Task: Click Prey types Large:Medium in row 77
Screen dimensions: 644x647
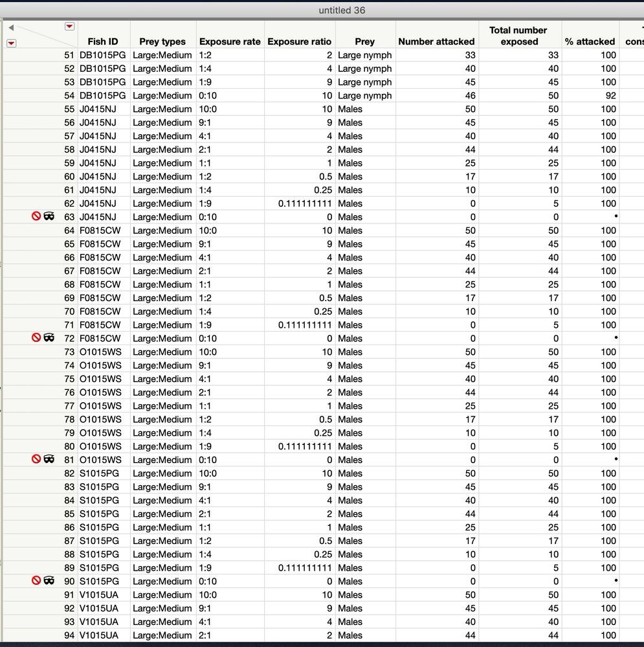Action: coord(162,405)
